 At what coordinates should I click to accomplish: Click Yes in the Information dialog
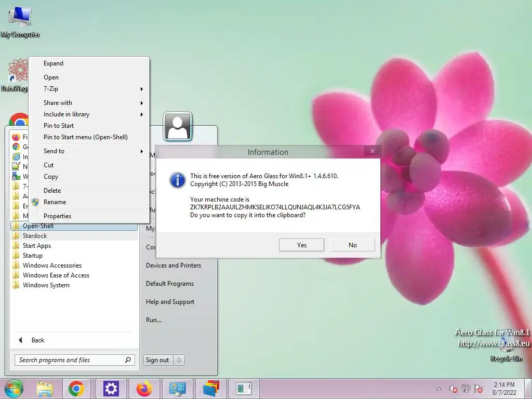[302, 245]
